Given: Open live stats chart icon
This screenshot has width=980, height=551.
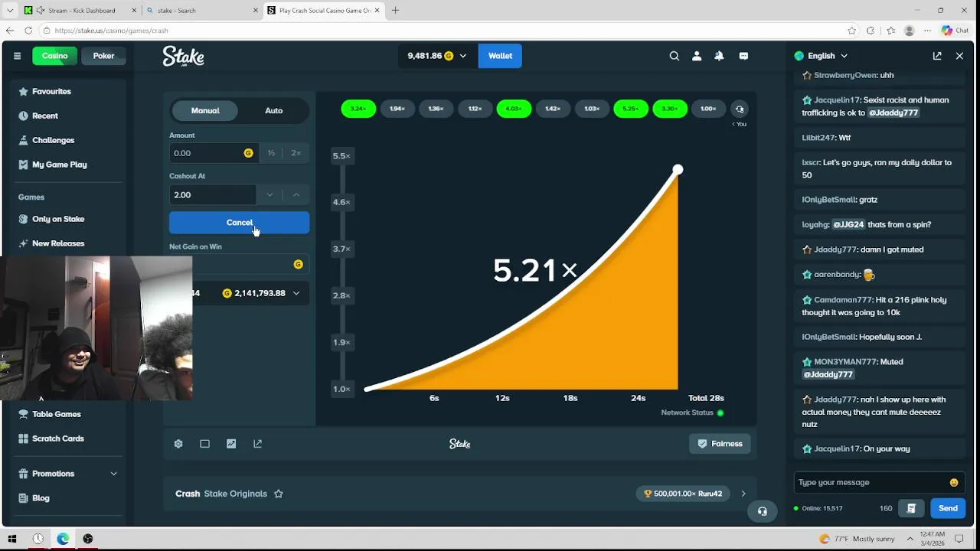Looking at the screenshot, I should [x=231, y=444].
